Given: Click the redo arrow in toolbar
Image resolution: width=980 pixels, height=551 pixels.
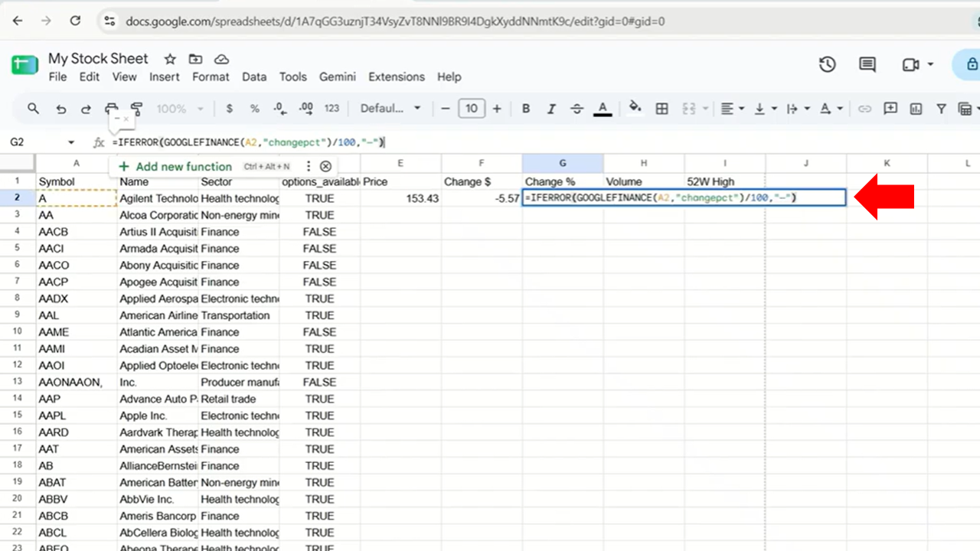Looking at the screenshot, I should (x=86, y=109).
